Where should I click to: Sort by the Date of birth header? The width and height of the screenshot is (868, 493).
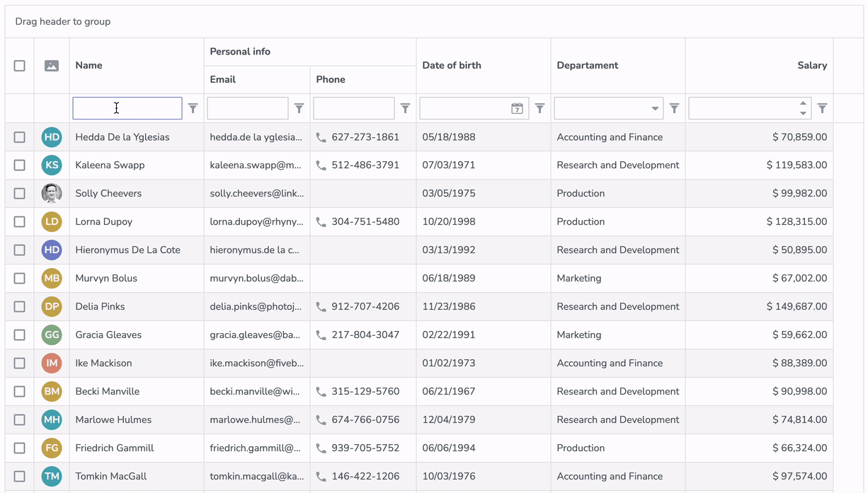click(x=484, y=66)
